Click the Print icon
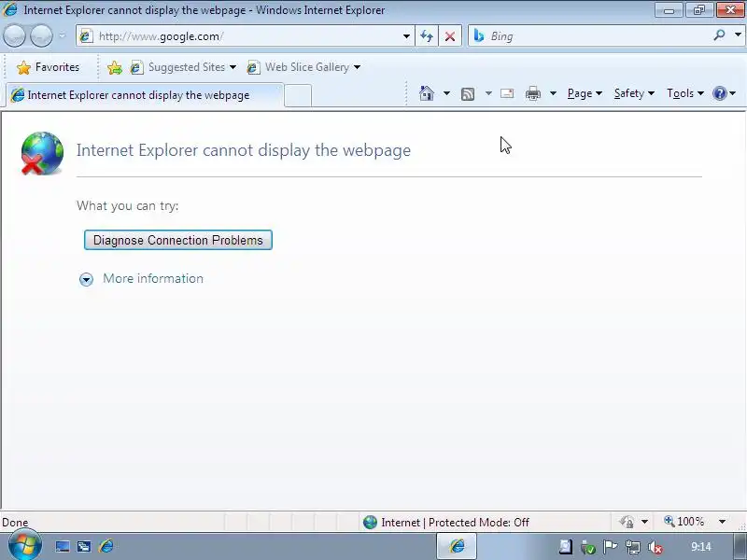The height and width of the screenshot is (560, 747). pos(533,93)
